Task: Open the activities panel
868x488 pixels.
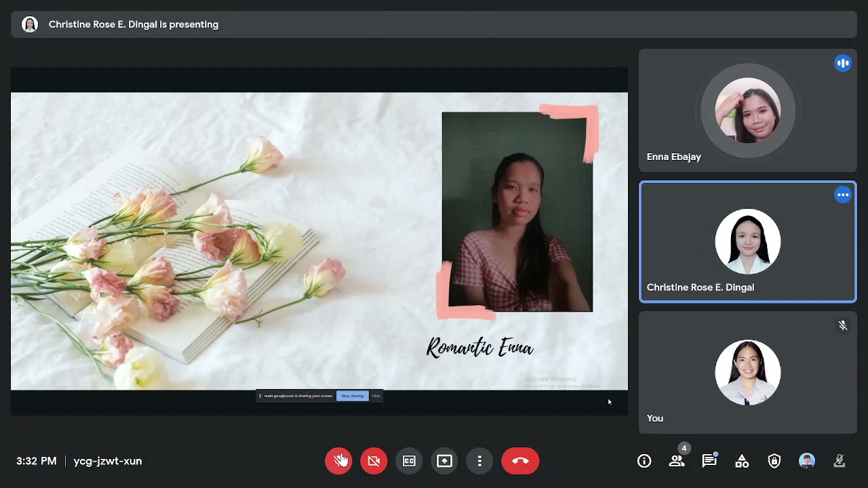Action: [742, 461]
